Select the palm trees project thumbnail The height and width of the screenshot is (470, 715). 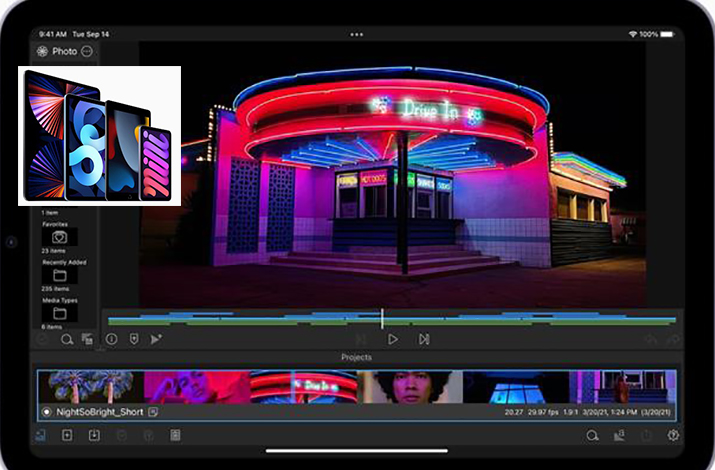pos(92,387)
